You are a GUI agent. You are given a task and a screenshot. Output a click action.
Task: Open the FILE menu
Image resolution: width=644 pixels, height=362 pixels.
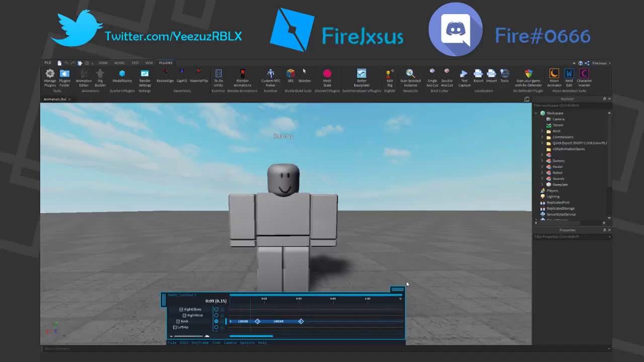pos(48,63)
